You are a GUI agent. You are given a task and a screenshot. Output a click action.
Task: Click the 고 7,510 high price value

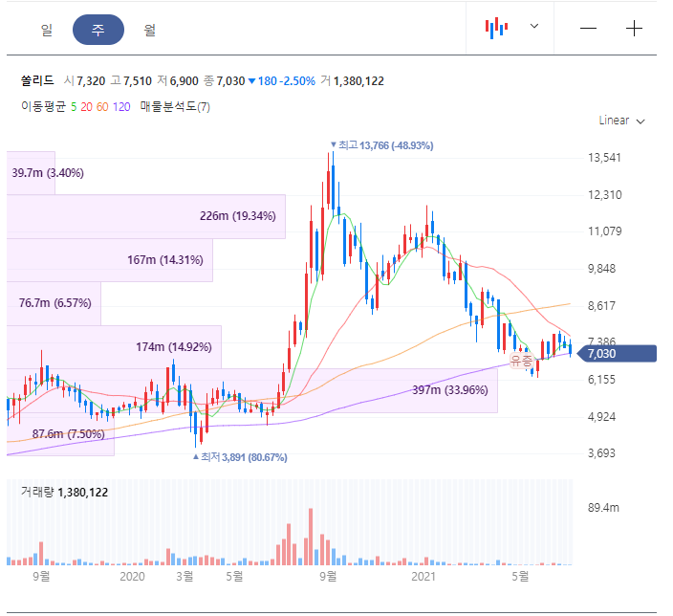131,81
